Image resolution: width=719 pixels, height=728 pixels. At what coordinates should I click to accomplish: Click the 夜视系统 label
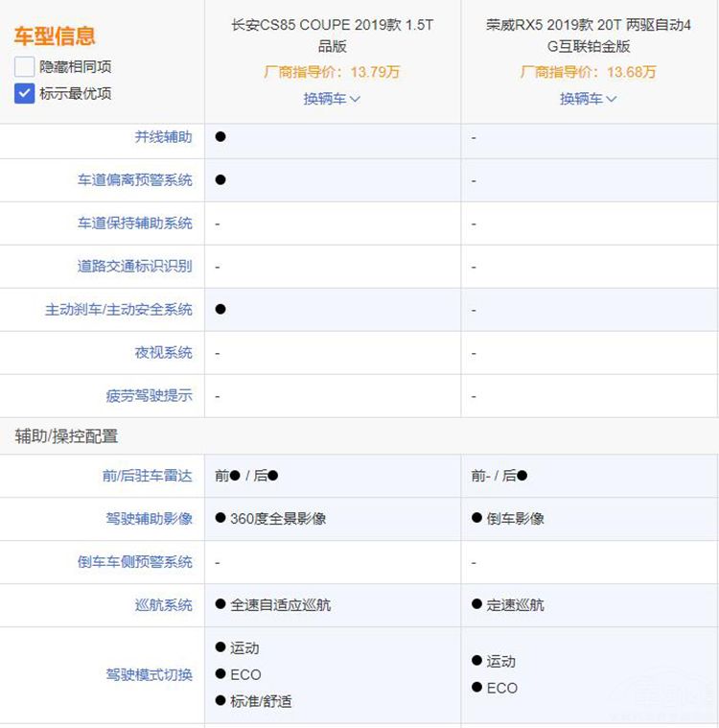coord(163,353)
